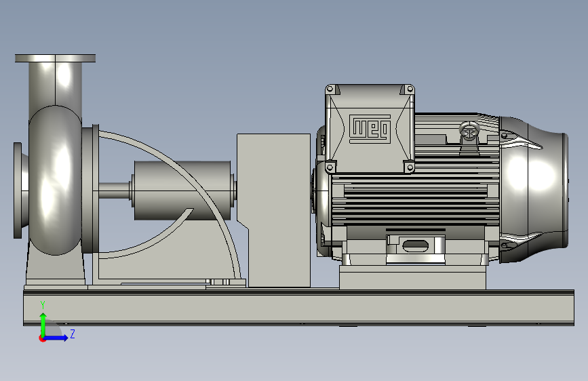
Task: Select the pump shaft between casing and bearing housing
Action: click(x=115, y=190)
